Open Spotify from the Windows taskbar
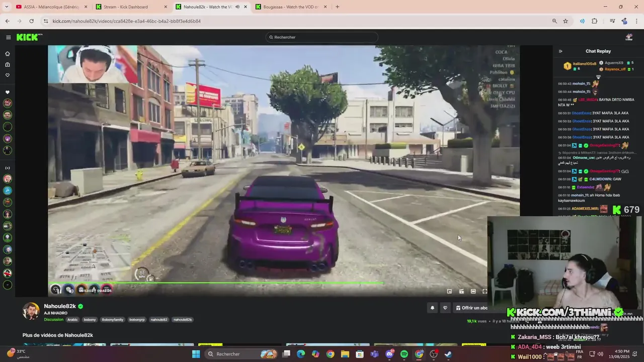This screenshot has width=644, height=362. click(405, 354)
